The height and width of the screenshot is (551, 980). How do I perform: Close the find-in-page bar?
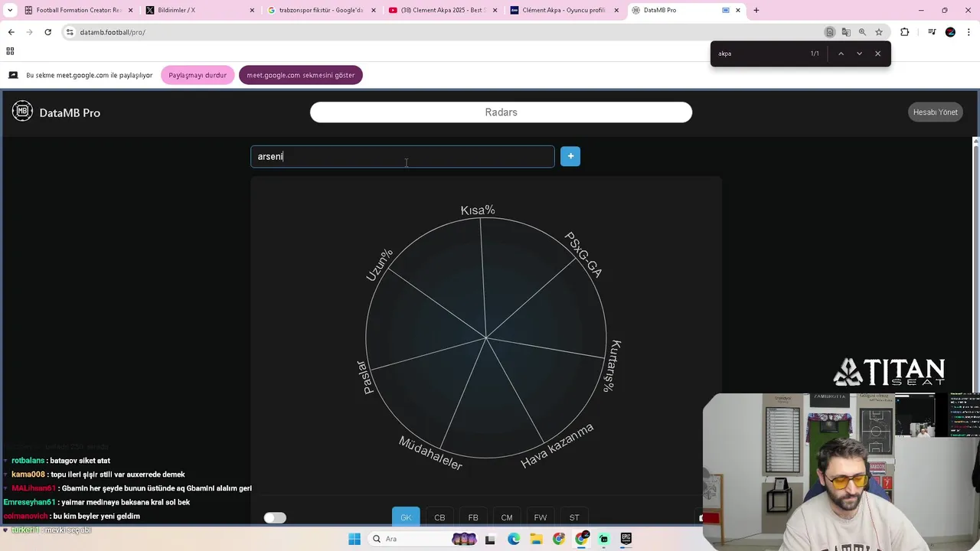(877, 54)
